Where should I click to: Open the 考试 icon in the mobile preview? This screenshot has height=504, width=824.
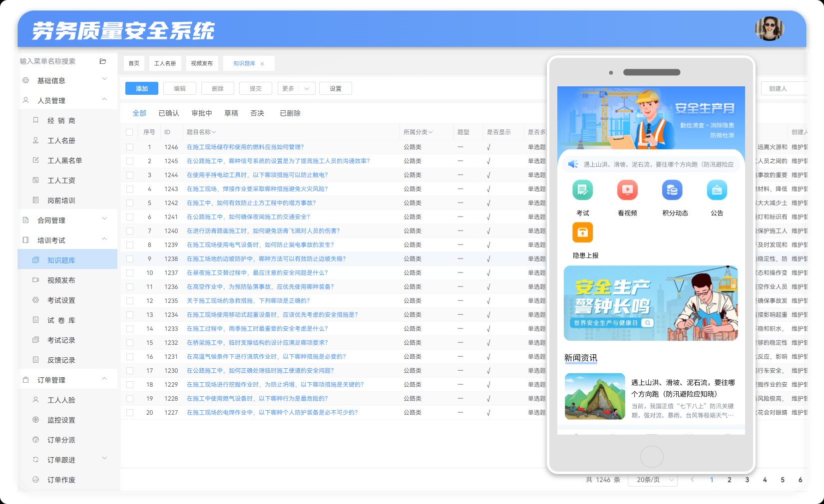(582, 190)
